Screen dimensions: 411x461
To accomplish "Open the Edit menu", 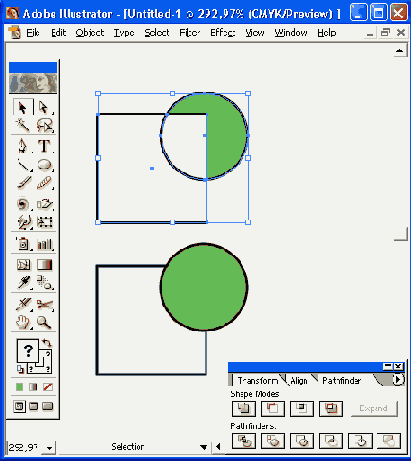I will pyautogui.click(x=59, y=33).
